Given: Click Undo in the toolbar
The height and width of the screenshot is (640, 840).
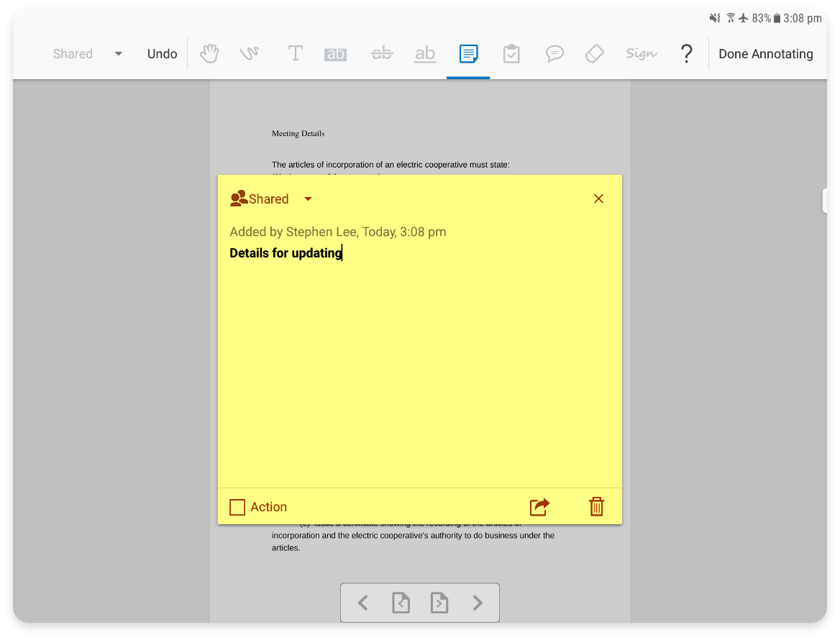Looking at the screenshot, I should 162,54.
